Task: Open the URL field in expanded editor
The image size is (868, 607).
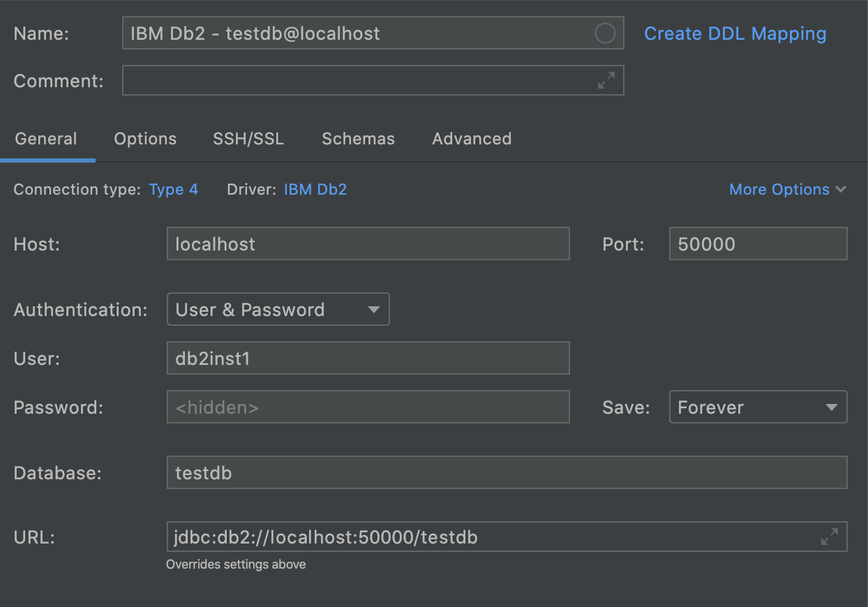Action: coord(829,537)
